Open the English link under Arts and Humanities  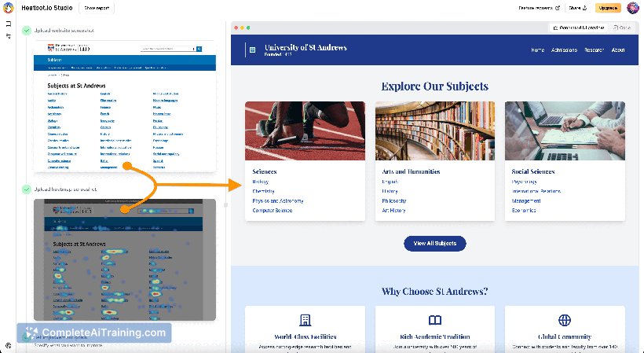[390, 182]
